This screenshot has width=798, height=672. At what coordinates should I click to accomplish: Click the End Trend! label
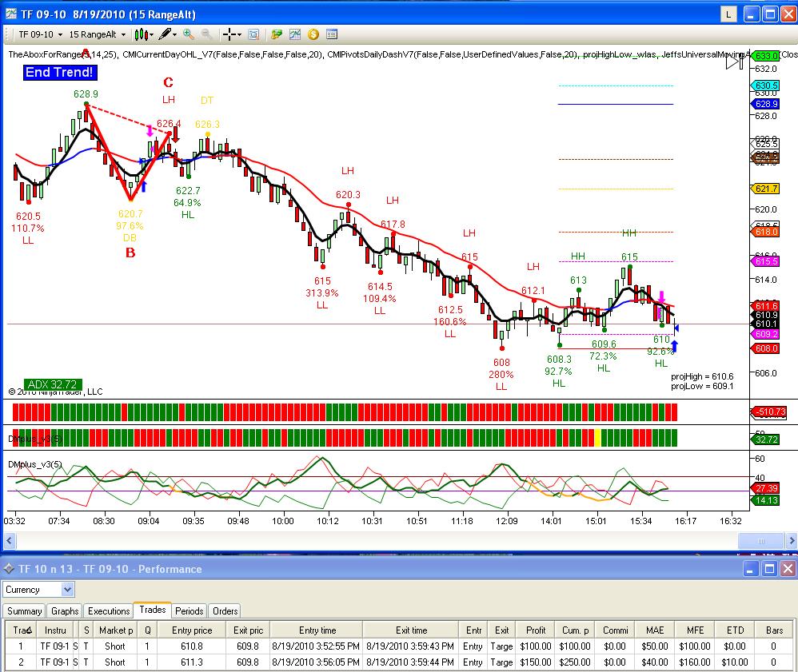(x=59, y=72)
